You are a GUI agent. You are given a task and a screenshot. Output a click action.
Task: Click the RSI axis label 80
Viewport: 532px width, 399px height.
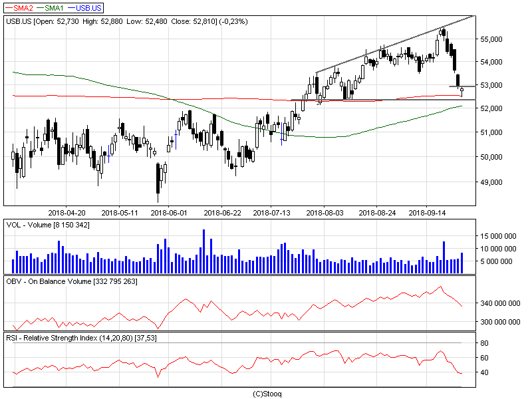click(x=485, y=343)
